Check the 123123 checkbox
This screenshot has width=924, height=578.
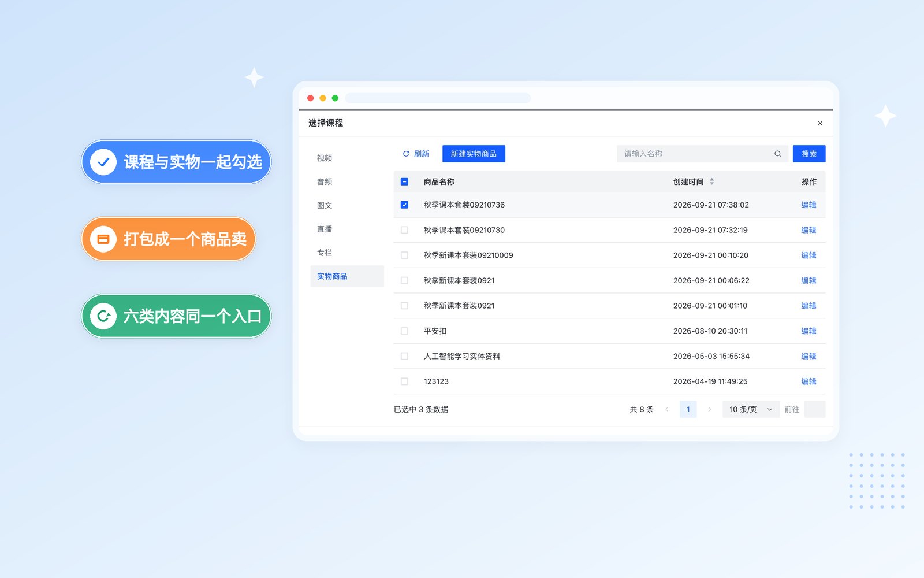(x=404, y=381)
